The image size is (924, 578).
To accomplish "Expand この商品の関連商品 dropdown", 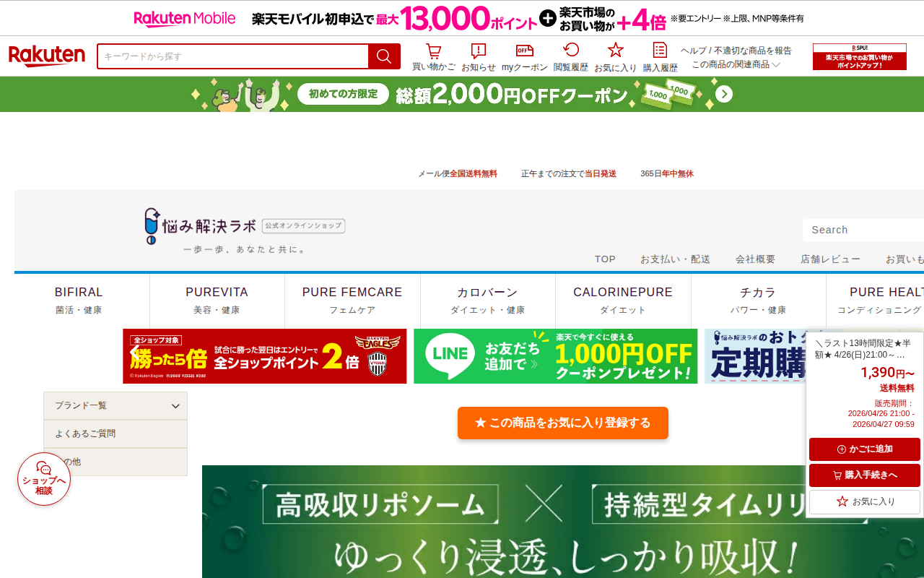I will pyautogui.click(x=736, y=64).
